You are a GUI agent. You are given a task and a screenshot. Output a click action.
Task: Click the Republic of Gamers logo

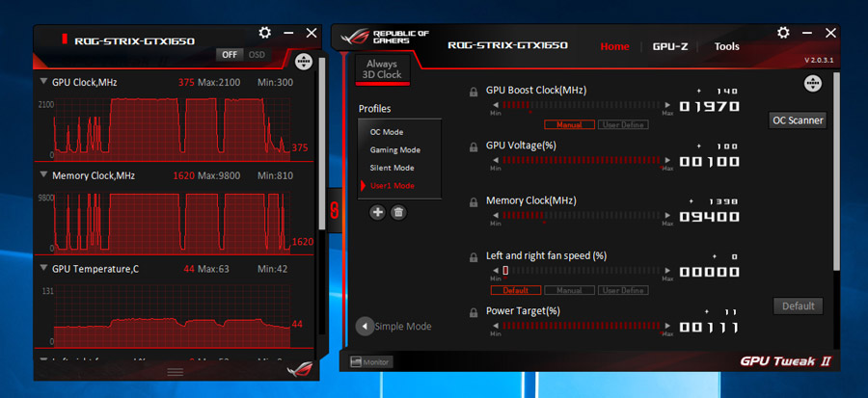point(385,38)
